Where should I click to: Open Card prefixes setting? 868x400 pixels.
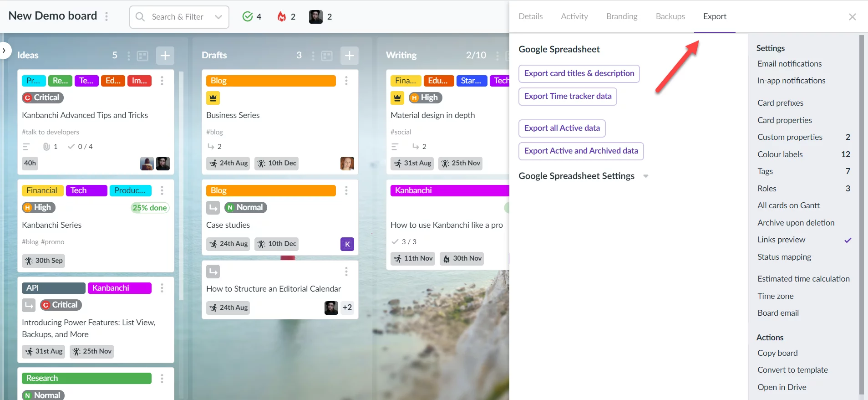pyautogui.click(x=781, y=103)
